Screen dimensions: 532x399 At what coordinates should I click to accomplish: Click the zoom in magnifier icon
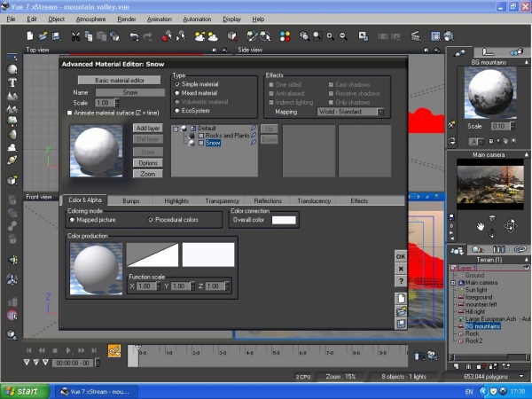pyautogui.click(x=330, y=36)
